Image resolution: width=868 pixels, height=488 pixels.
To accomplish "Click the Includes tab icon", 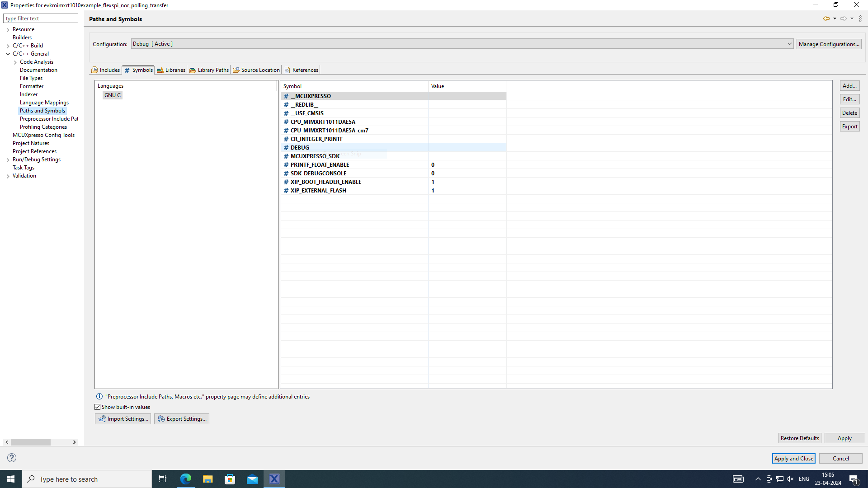I will (x=94, y=70).
